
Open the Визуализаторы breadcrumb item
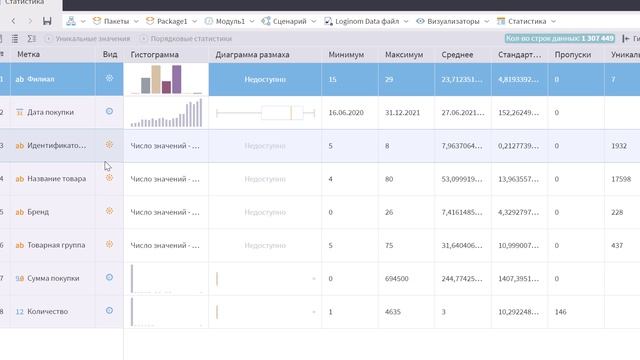[x=448, y=21]
